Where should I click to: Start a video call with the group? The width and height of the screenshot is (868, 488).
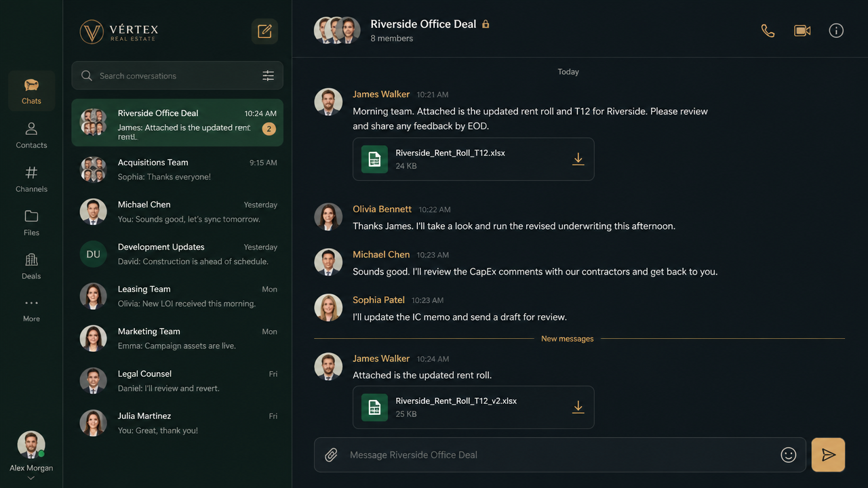pos(802,30)
